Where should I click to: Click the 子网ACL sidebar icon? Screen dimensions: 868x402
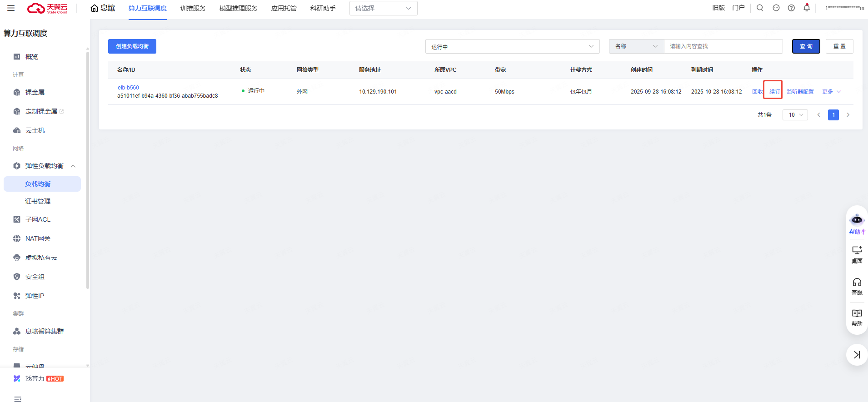(x=17, y=219)
